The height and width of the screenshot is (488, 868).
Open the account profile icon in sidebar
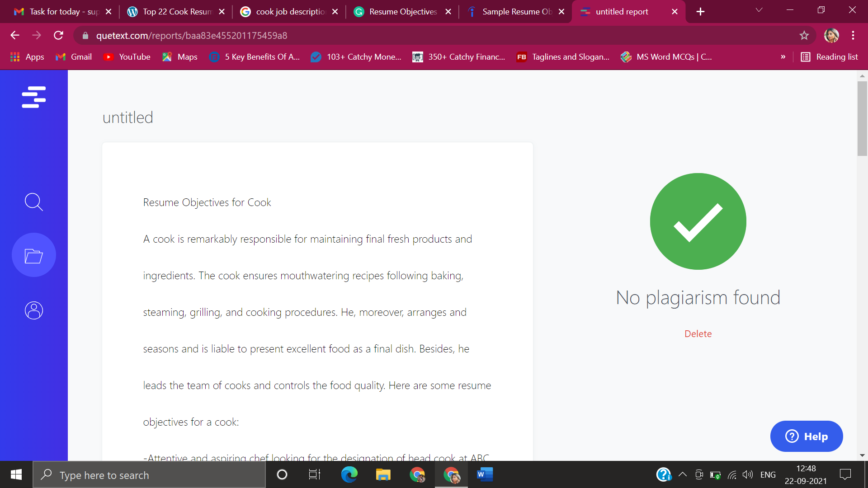point(34,310)
